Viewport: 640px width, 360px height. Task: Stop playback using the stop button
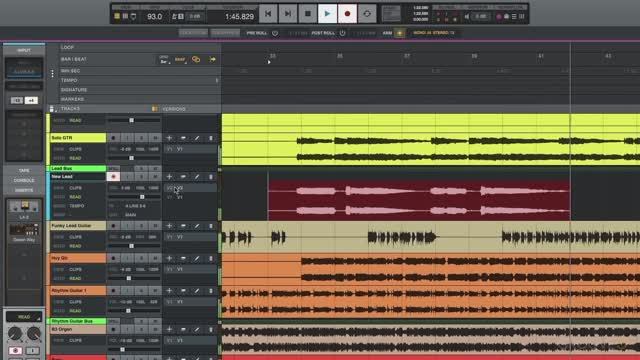point(308,14)
